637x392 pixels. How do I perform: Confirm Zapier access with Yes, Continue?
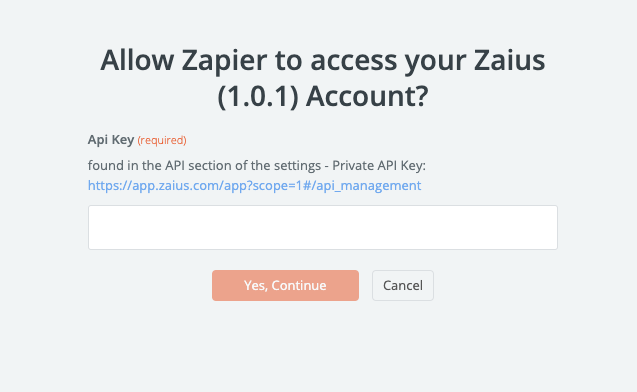click(285, 285)
